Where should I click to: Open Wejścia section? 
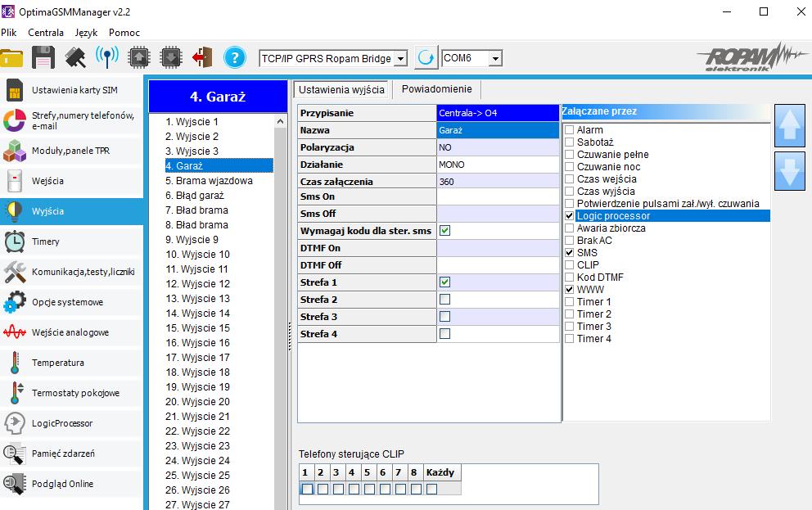(x=71, y=181)
